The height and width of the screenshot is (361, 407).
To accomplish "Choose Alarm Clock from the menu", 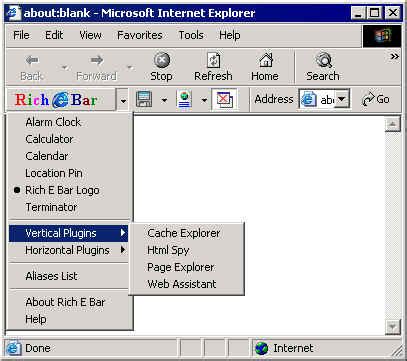I will 69,122.
